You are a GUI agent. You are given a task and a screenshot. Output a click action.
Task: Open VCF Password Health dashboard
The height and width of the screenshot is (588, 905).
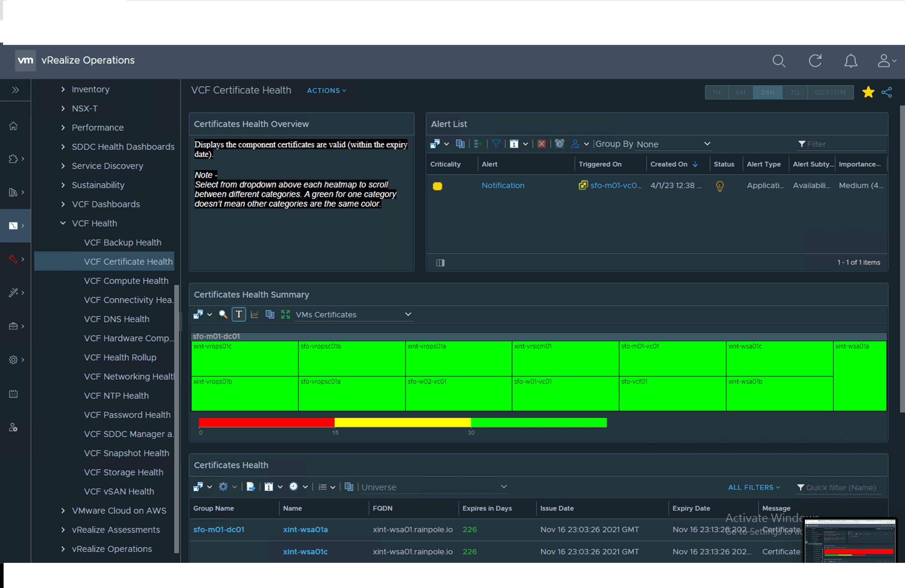[x=127, y=415]
